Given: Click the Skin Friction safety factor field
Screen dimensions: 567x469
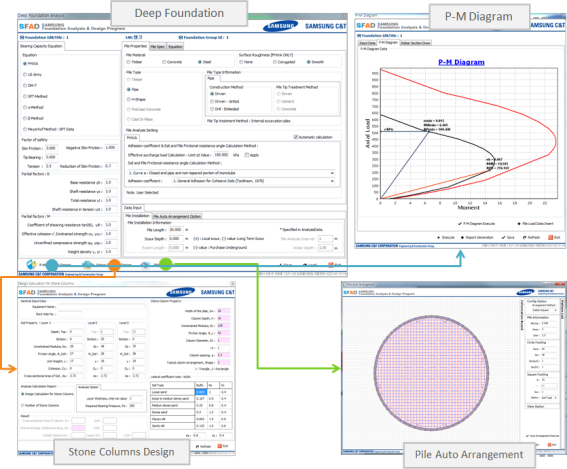Looking at the screenshot, I should point(51,148).
